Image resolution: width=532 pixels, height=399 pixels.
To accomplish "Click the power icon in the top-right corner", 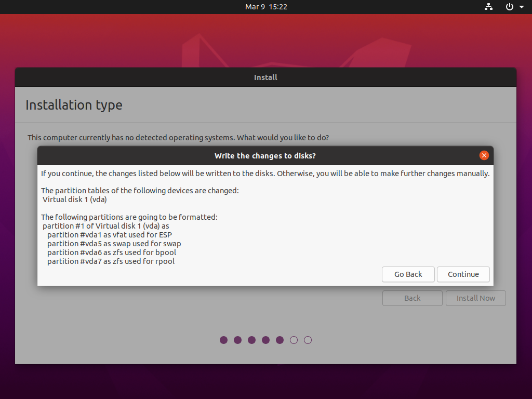I will (508, 7).
